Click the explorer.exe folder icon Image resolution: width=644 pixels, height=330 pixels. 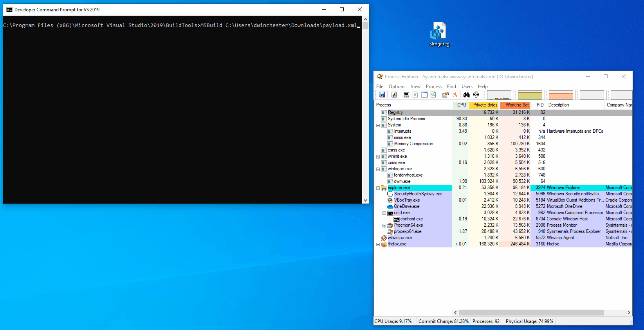coord(384,188)
